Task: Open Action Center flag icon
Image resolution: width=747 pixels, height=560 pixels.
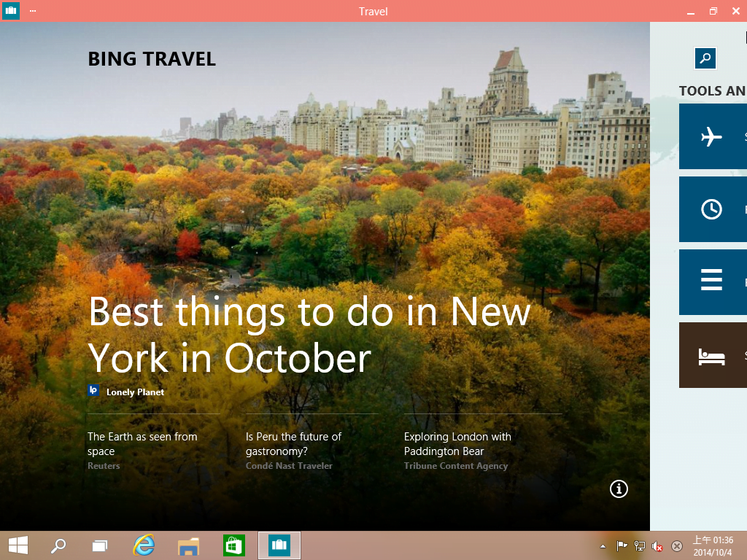Action: coord(622,546)
